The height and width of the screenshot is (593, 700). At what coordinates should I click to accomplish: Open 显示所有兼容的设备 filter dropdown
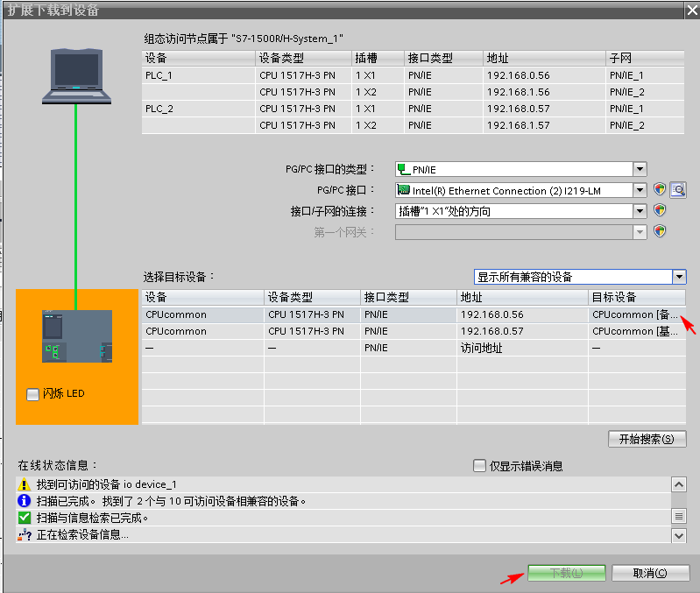(x=679, y=277)
